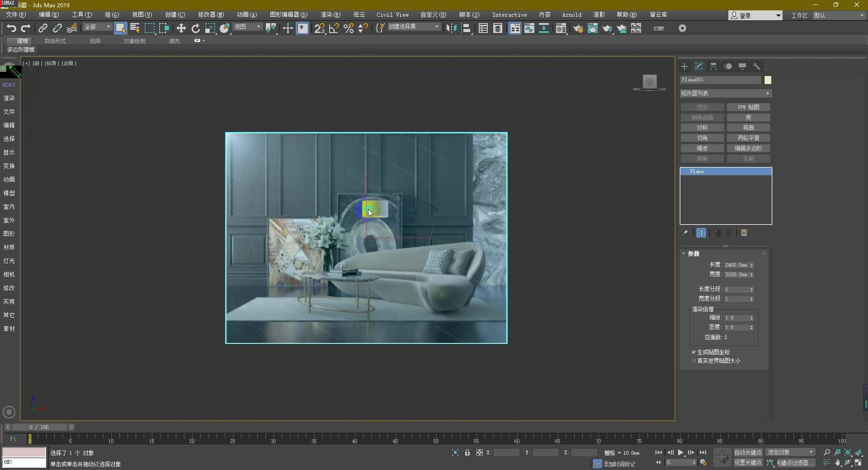Open the 渲染(R) menu
Image resolution: width=868 pixels, height=470 pixels.
pos(330,14)
